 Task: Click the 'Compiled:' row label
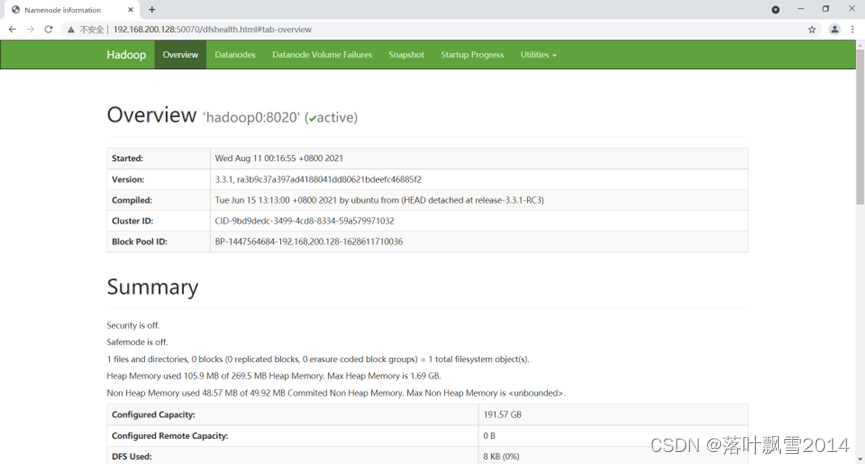coord(132,200)
